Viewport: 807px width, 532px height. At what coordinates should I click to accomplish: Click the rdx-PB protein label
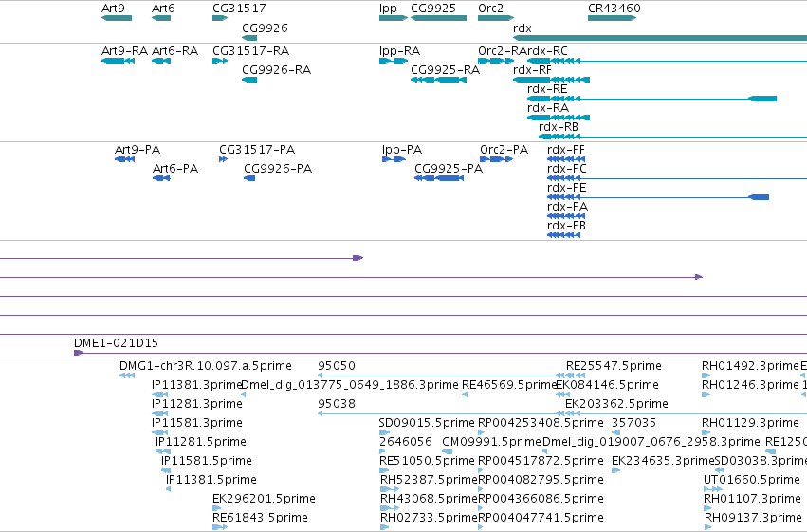566,226
